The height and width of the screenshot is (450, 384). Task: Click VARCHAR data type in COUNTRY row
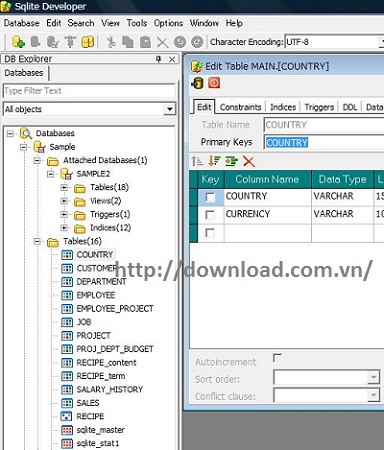click(342, 196)
